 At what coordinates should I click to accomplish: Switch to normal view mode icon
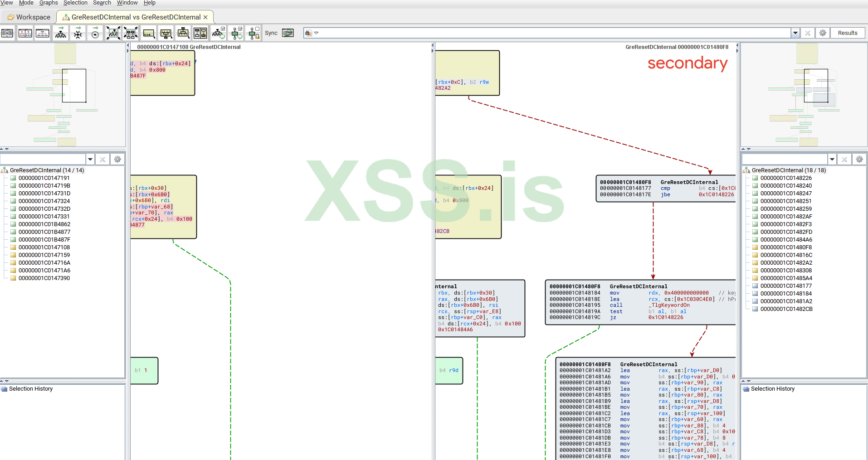7,33
